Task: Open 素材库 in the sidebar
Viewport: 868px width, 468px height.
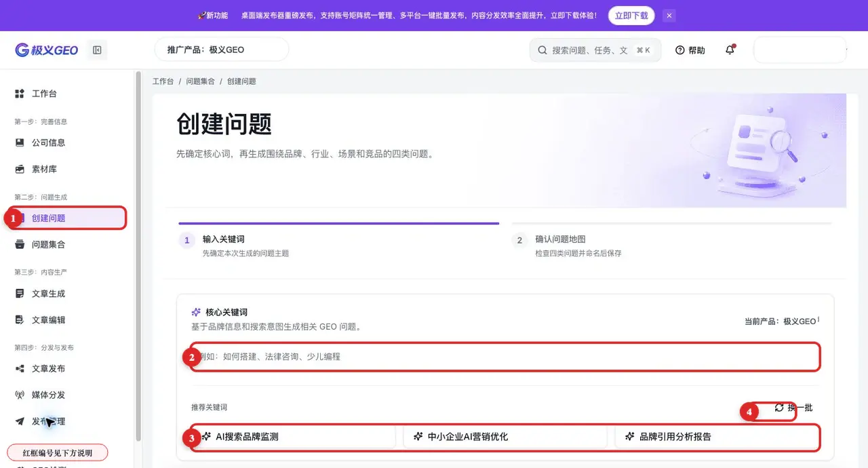Action: coord(67,169)
